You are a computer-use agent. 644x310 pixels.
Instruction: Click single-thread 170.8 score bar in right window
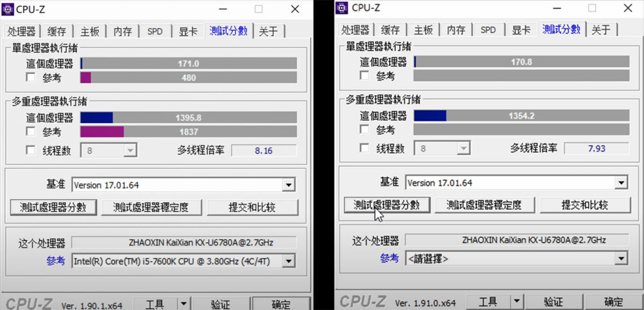tap(522, 62)
